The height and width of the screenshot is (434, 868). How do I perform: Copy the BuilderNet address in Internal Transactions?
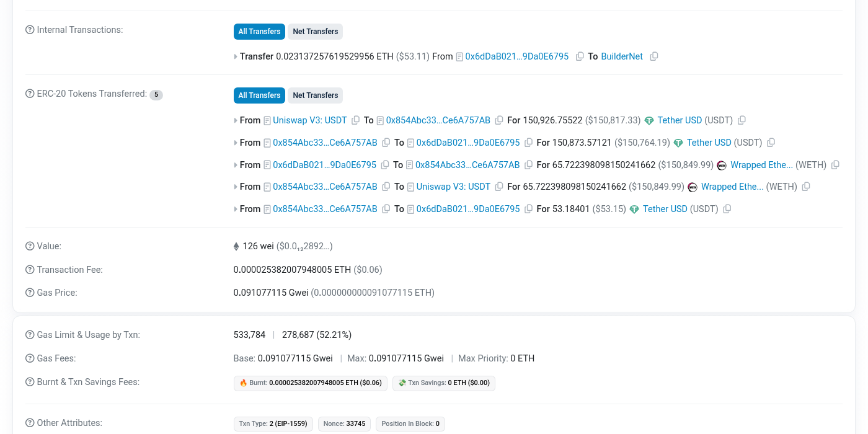click(x=654, y=56)
